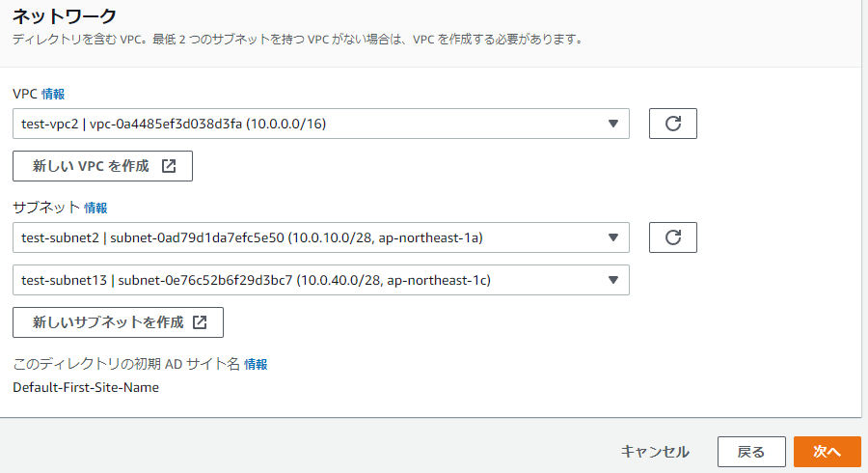The image size is (868, 473).
Task: Click the VPC field label
Action: [24, 94]
